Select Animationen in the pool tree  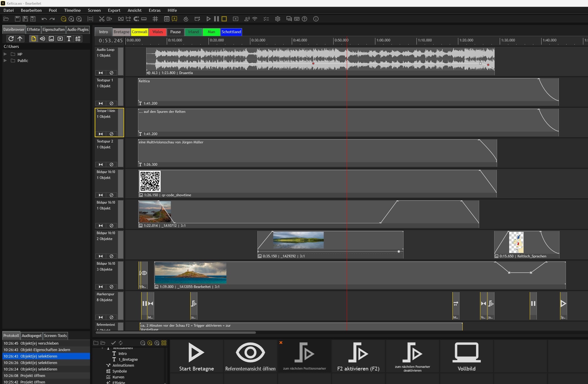coord(123,365)
